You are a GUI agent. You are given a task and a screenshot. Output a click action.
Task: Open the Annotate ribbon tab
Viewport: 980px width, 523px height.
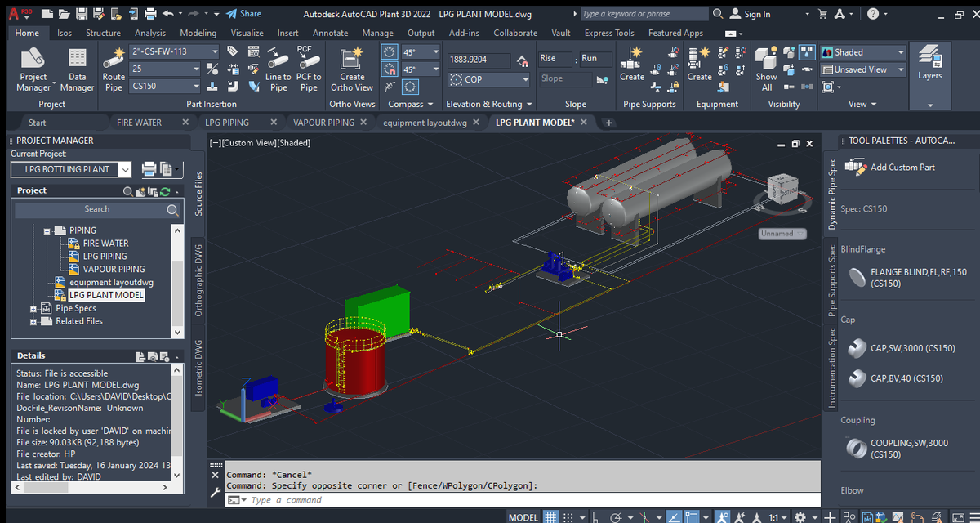click(330, 33)
